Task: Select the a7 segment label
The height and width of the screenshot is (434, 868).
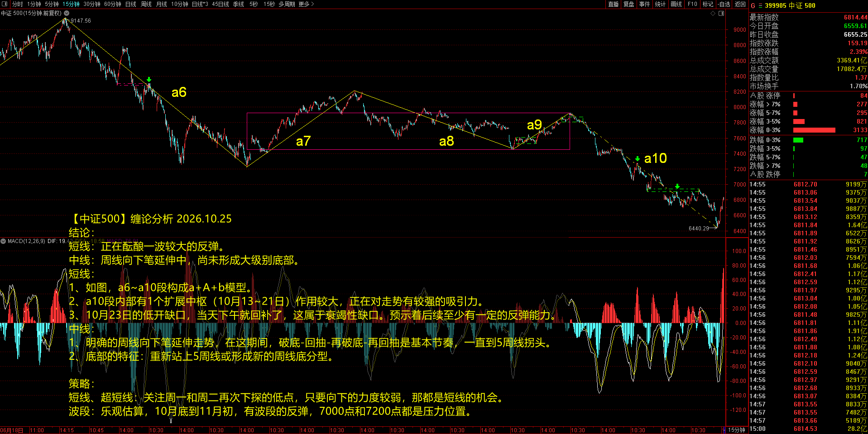Action: coord(303,141)
